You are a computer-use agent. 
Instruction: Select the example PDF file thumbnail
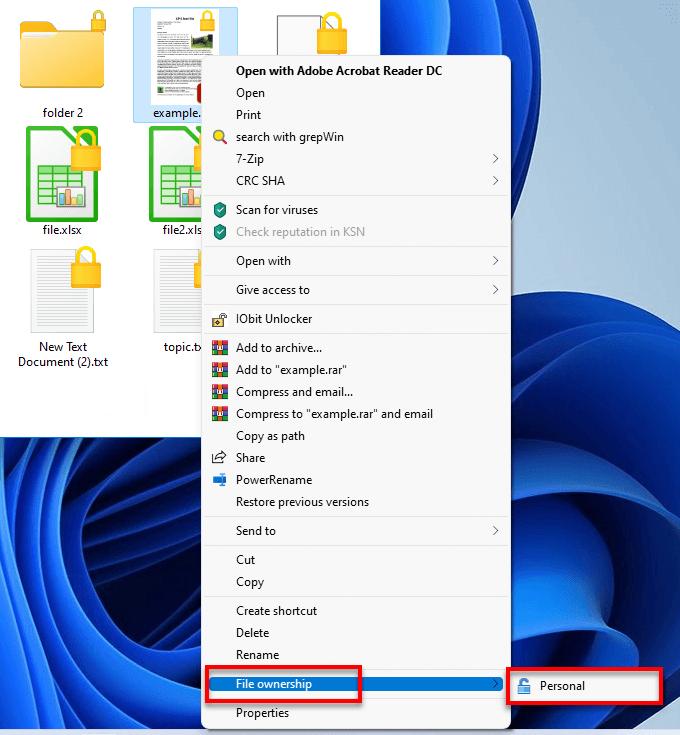(x=174, y=58)
